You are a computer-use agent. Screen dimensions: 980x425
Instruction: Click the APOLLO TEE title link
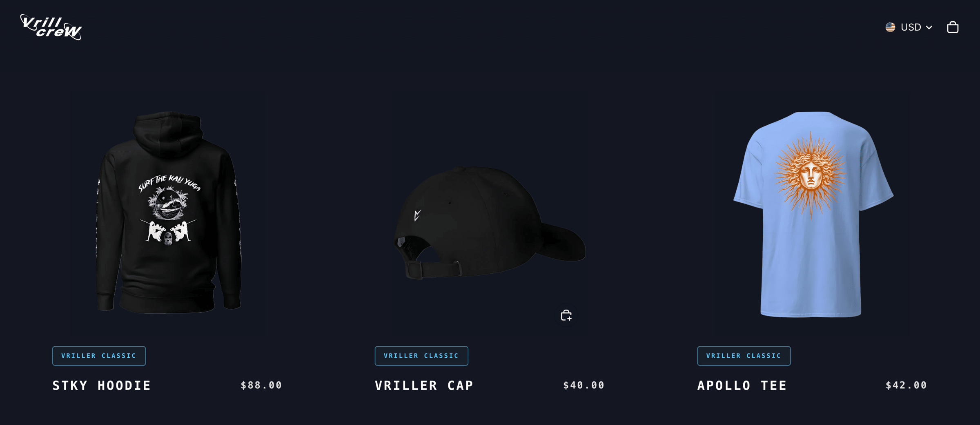742,385
